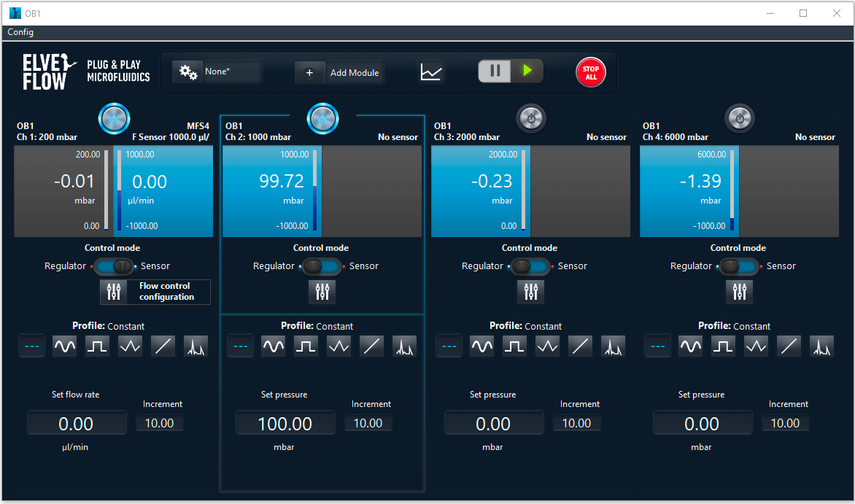Click the pause button in top toolbar
The width and height of the screenshot is (855, 504).
[495, 71]
